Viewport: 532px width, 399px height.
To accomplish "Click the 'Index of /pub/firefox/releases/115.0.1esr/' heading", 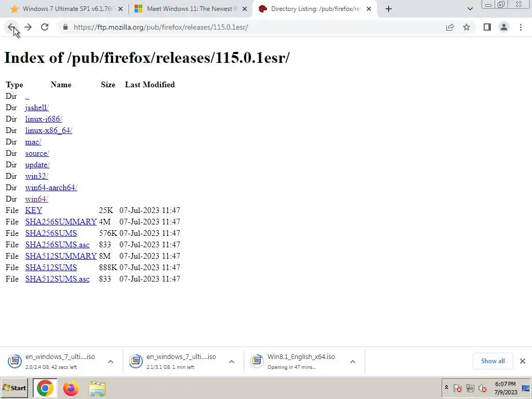I will (x=147, y=58).
